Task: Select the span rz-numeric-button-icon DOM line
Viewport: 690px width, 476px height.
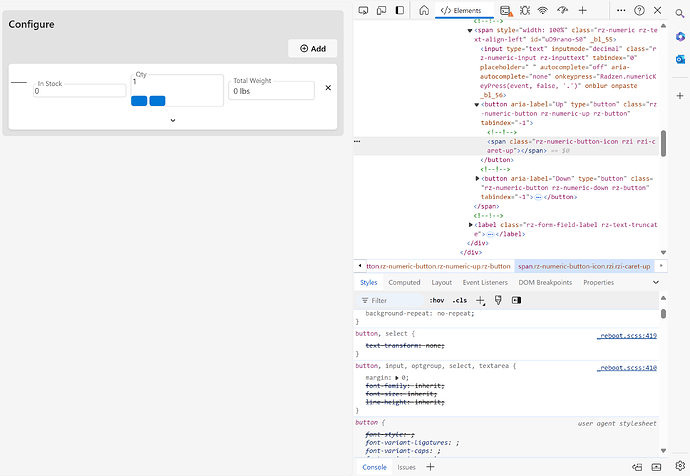Action: tap(571, 146)
